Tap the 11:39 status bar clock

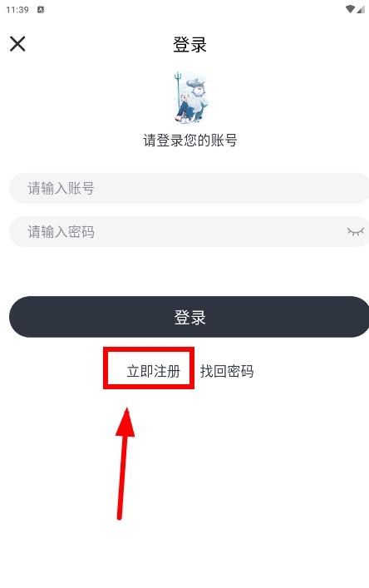pos(17,10)
